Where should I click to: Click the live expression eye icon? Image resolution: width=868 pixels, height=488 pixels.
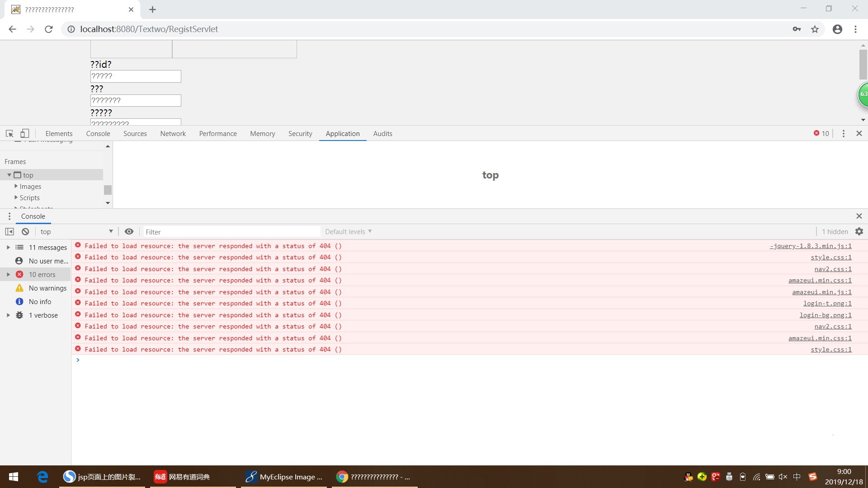(x=129, y=232)
